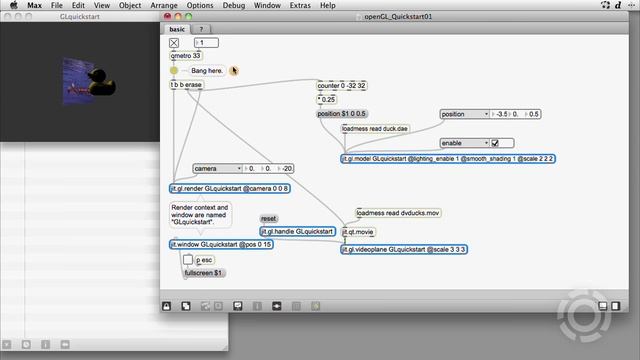Click the reset message box

click(x=268, y=219)
